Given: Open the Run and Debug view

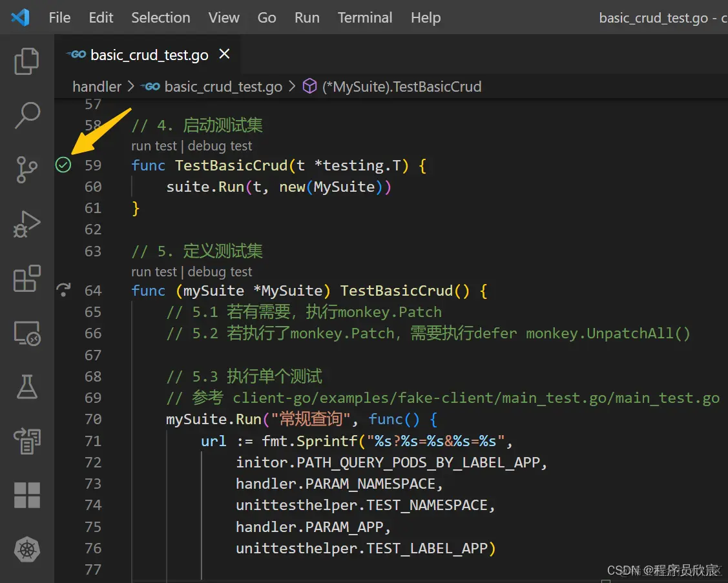Looking at the screenshot, I should (x=27, y=224).
